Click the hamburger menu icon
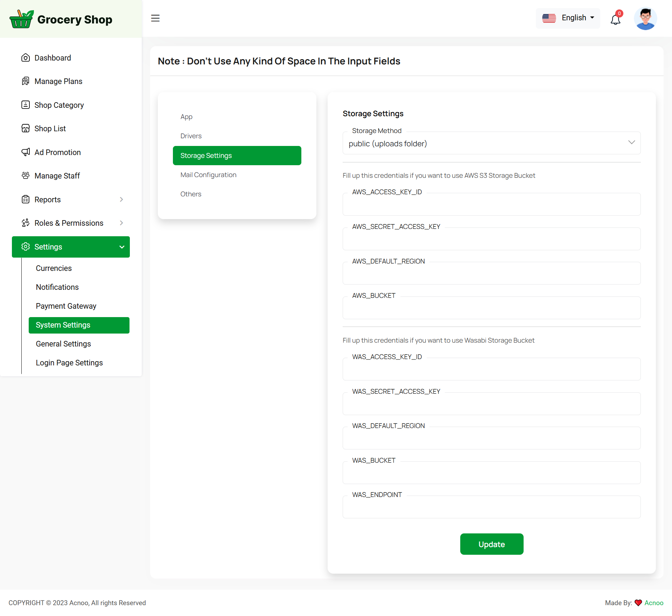This screenshot has height=616, width=672. click(155, 18)
